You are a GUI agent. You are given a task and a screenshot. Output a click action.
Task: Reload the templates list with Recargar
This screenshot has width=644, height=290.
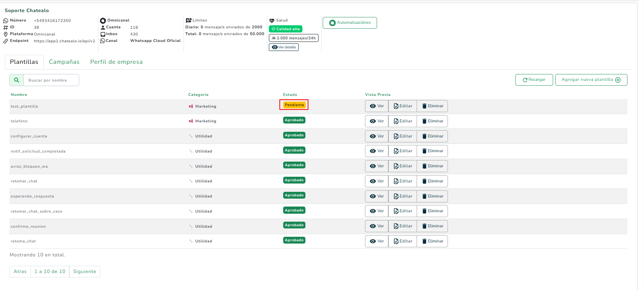pos(534,80)
